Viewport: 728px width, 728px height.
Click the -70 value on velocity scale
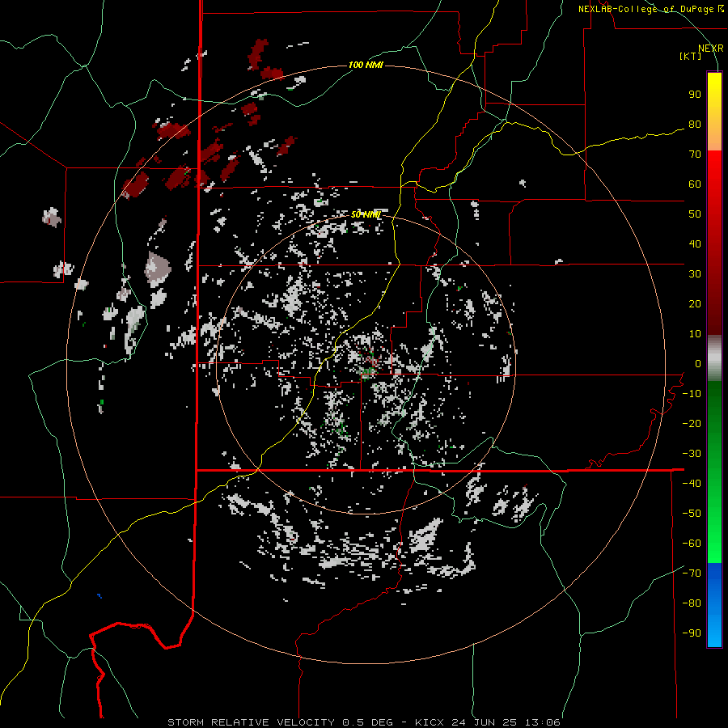coord(692,574)
